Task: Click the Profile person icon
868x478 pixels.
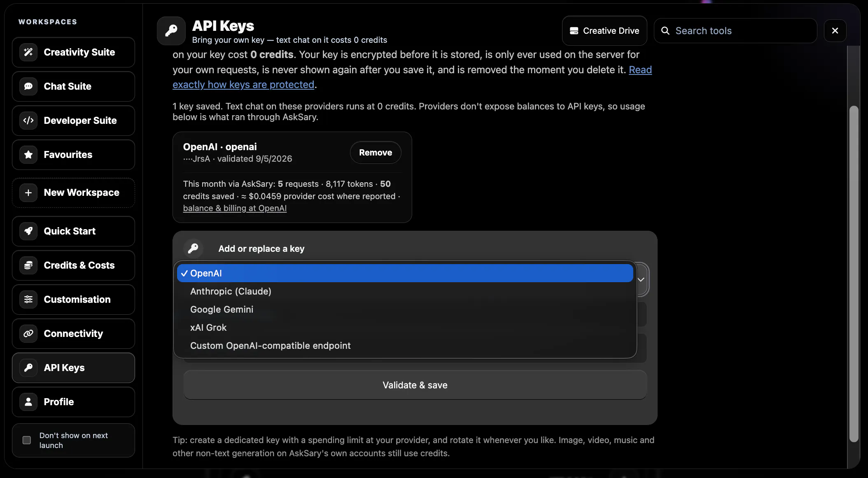Action: coord(28,402)
